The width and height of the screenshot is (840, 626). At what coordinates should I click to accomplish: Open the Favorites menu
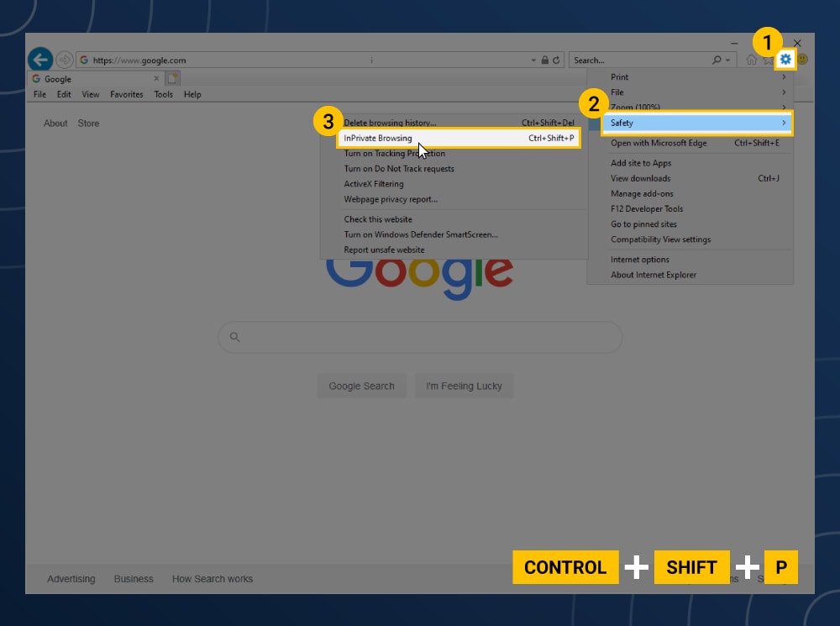click(x=127, y=94)
